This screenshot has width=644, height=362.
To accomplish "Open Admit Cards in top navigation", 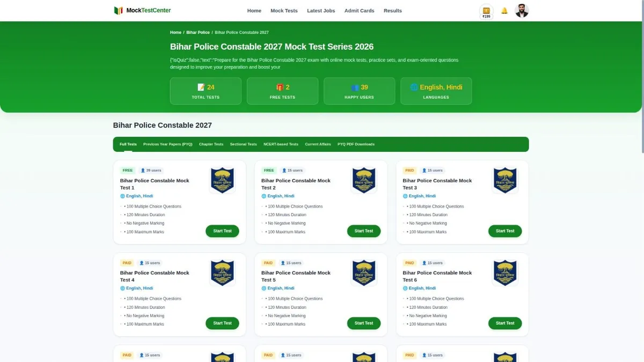I will (360, 11).
